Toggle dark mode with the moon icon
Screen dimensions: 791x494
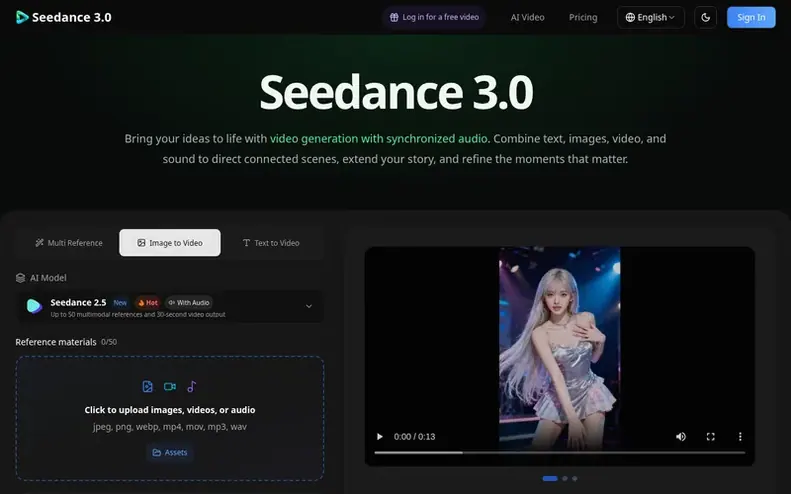coord(705,17)
